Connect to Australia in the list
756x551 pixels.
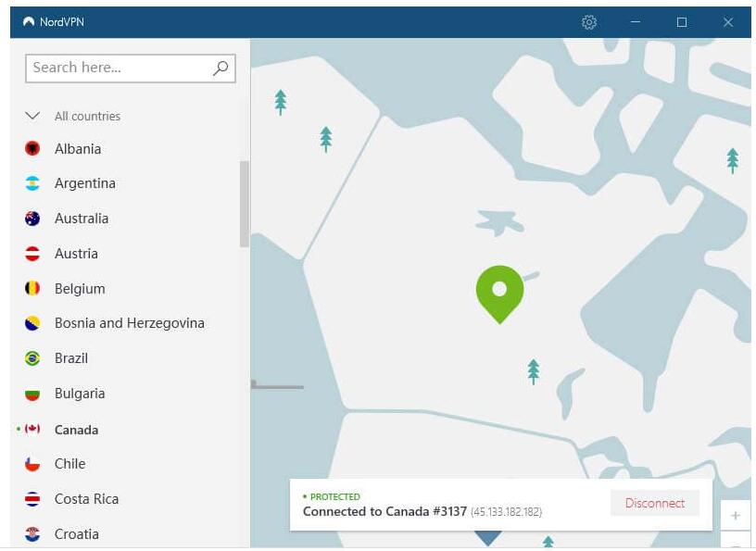coord(82,219)
